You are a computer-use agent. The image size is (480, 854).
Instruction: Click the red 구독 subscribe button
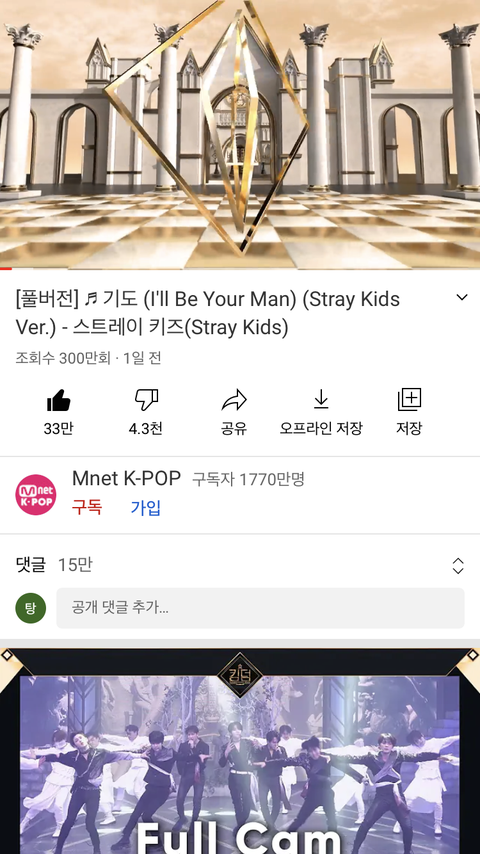pyautogui.click(x=87, y=508)
